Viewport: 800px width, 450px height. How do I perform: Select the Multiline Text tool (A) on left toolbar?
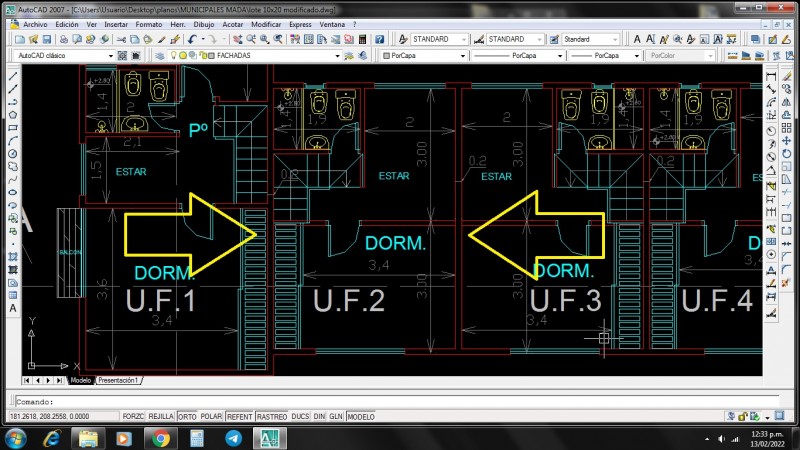coord(12,308)
